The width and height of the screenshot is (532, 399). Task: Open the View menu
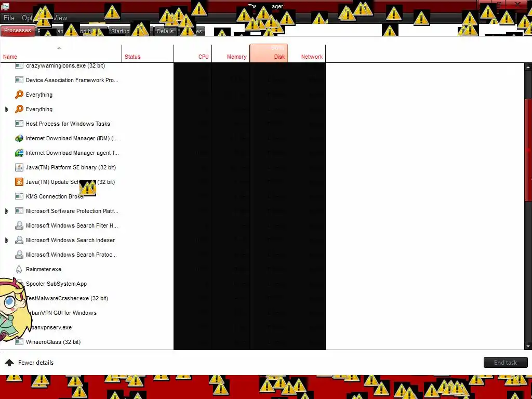60,18
